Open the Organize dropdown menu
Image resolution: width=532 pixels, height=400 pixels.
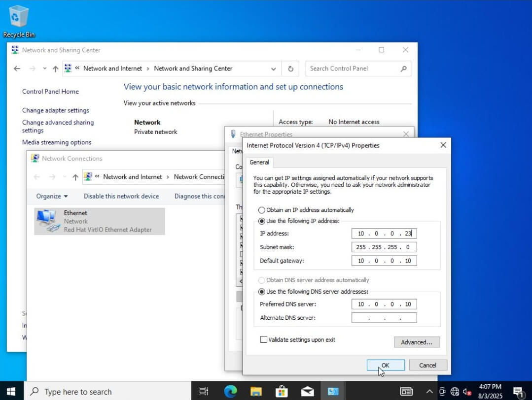coord(52,196)
